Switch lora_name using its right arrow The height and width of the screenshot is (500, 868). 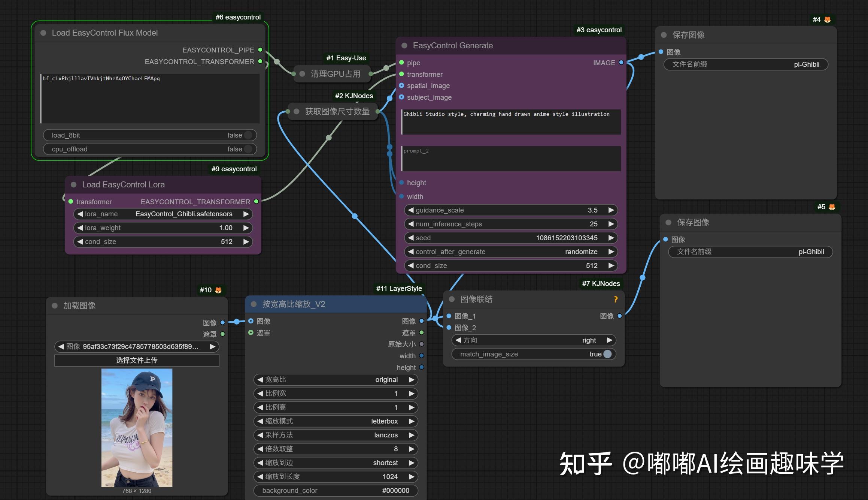[x=246, y=214]
